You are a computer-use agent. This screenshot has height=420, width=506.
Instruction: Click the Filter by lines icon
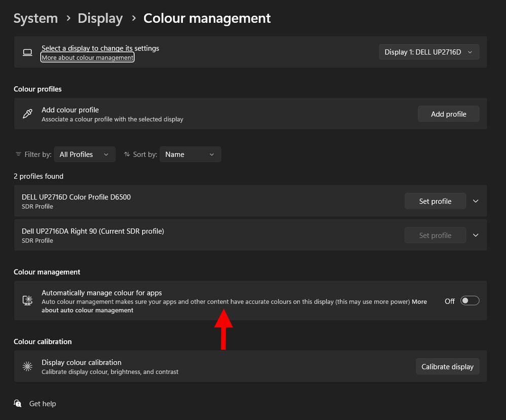pos(19,155)
